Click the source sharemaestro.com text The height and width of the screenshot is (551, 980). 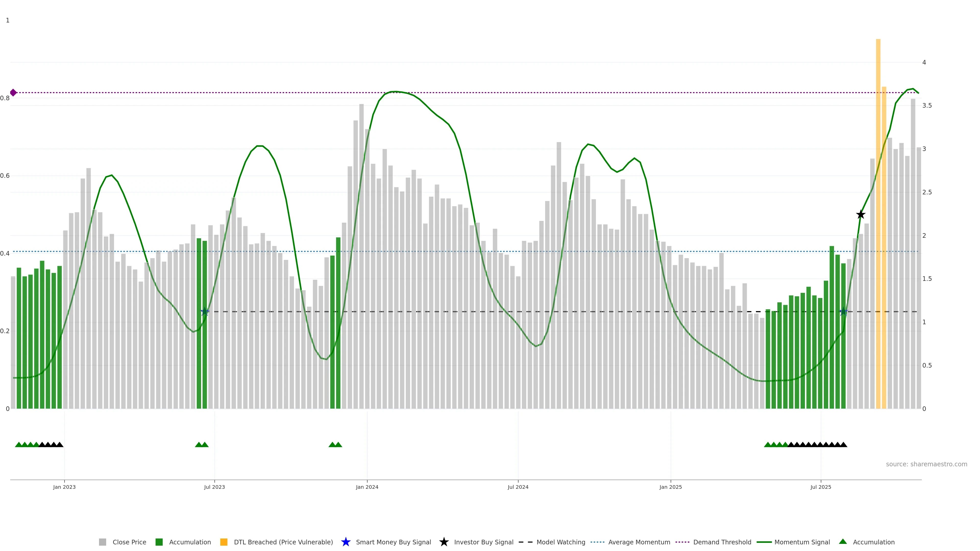point(926,464)
